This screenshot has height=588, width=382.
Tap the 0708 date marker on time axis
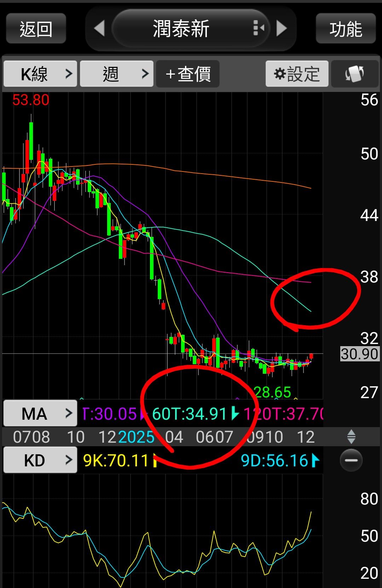coord(31,437)
